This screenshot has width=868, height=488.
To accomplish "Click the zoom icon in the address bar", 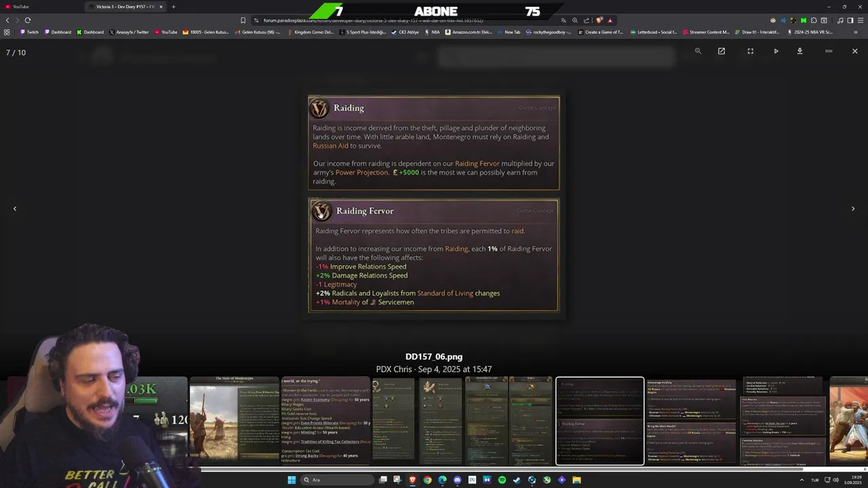I will tap(575, 20).
